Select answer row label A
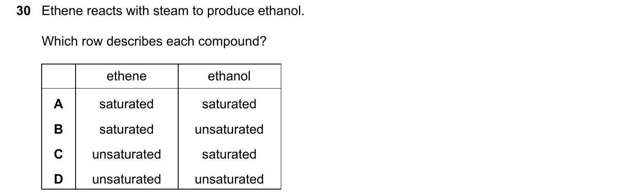644x196 pixels. [x=58, y=104]
